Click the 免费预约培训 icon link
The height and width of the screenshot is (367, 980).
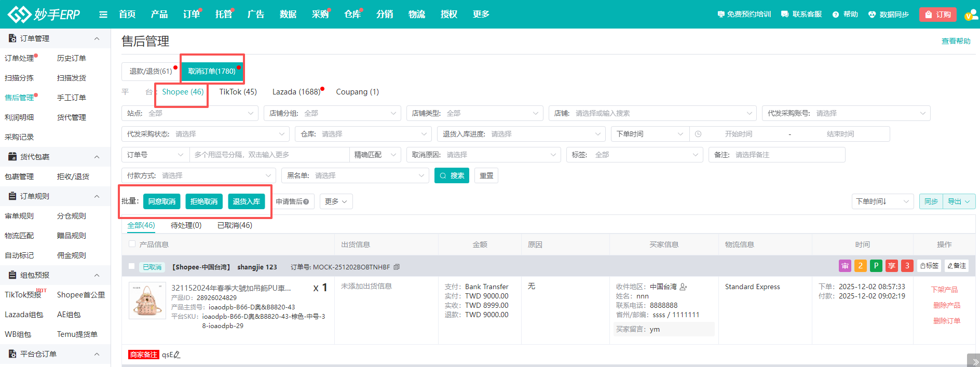tap(721, 15)
